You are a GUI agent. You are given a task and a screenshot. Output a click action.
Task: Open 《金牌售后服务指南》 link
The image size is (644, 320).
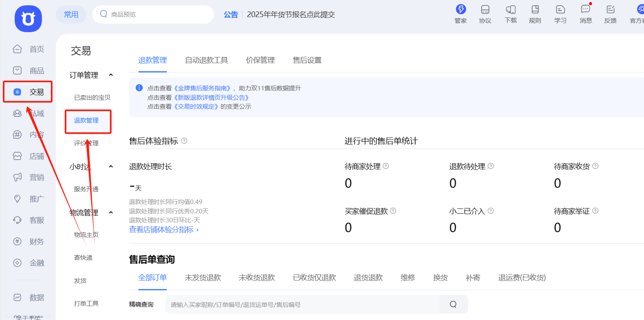pyautogui.click(x=202, y=88)
